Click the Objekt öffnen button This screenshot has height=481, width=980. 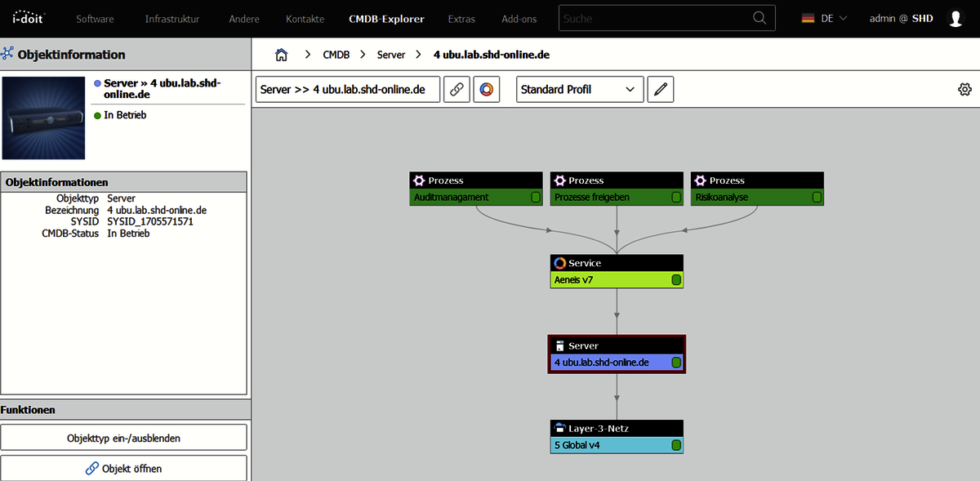pos(123,469)
